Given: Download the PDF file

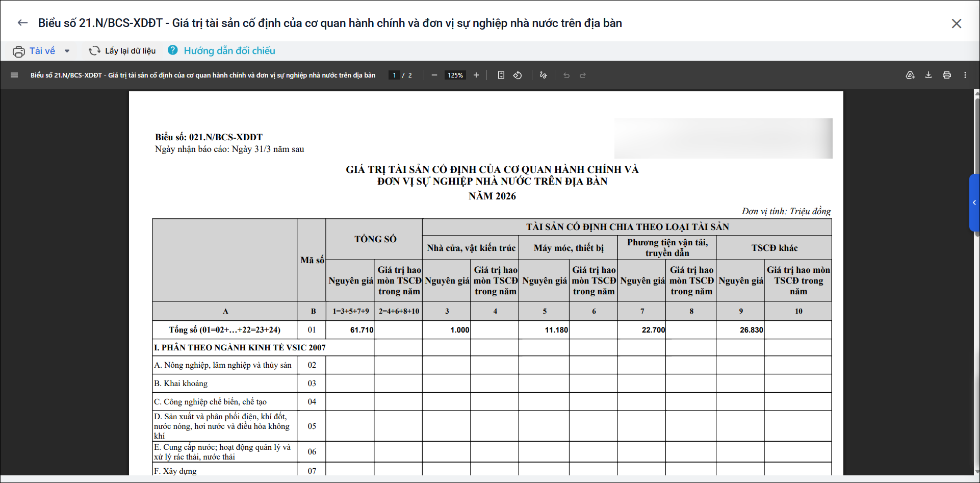Looking at the screenshot, I should click(929, 75).
